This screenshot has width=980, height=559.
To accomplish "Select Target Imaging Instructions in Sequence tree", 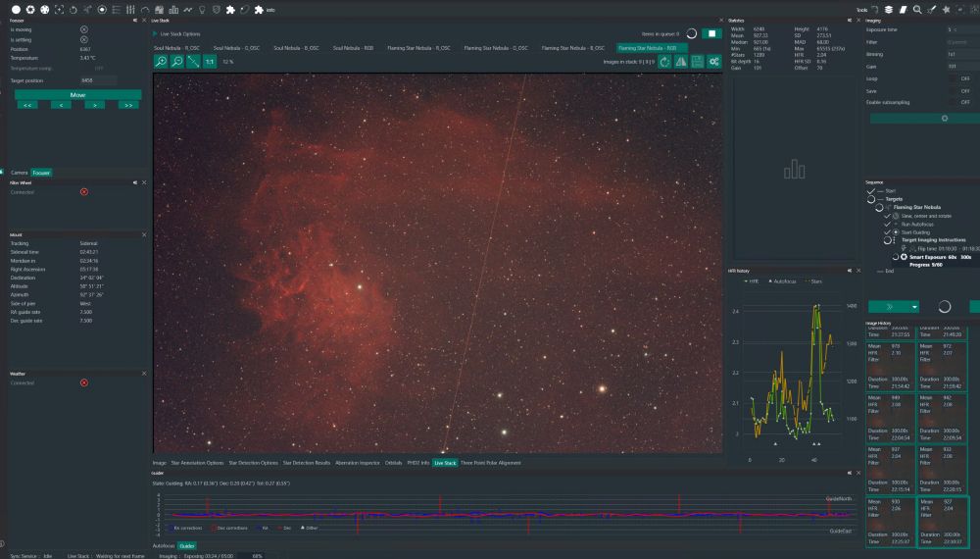I will pyautogui.click(x=933, y=240).
